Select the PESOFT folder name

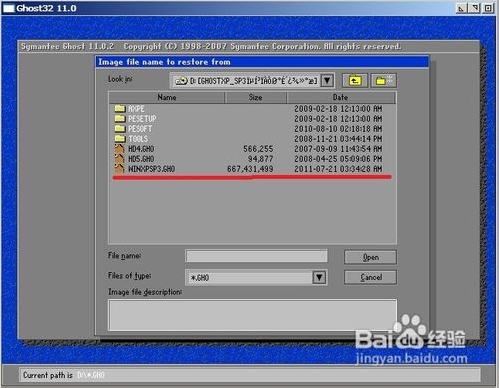(x=140, y=129)
